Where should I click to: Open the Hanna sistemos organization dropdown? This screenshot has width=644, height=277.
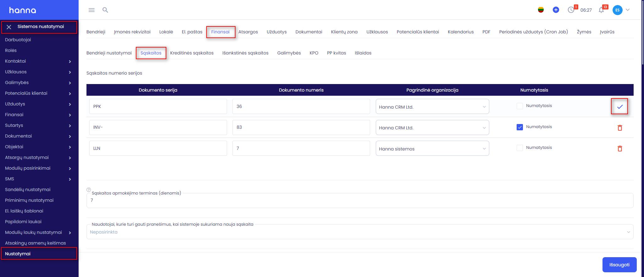(x=432, y=148)
